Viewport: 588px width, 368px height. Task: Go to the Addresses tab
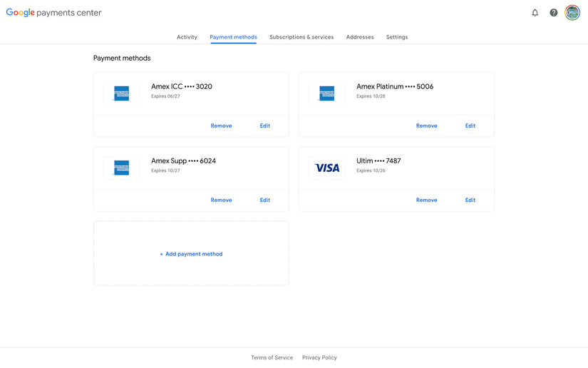coord(360,37)
